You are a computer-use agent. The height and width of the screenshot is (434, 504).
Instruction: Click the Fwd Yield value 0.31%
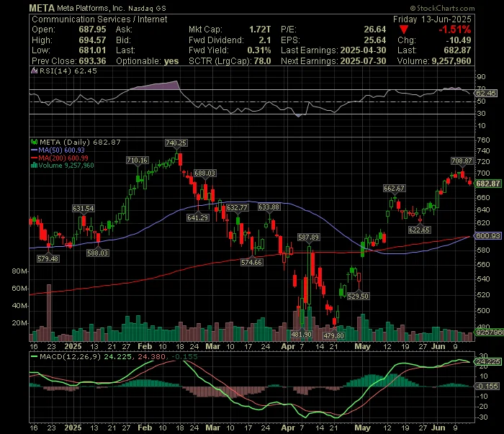258,50
